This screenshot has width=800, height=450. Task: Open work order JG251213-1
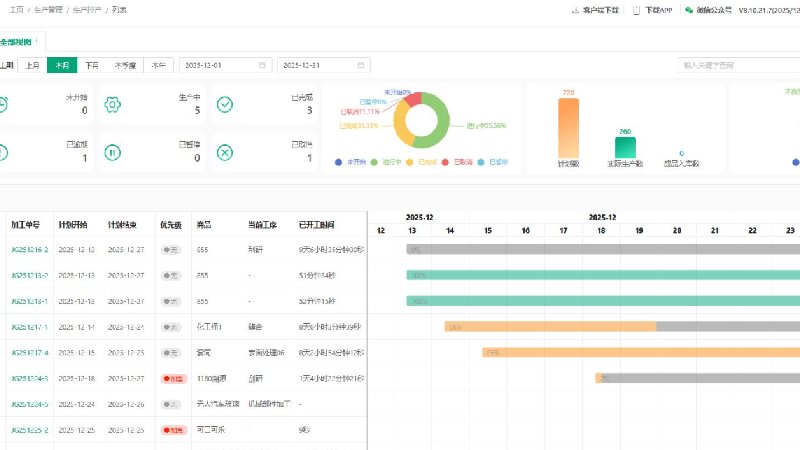30,302
